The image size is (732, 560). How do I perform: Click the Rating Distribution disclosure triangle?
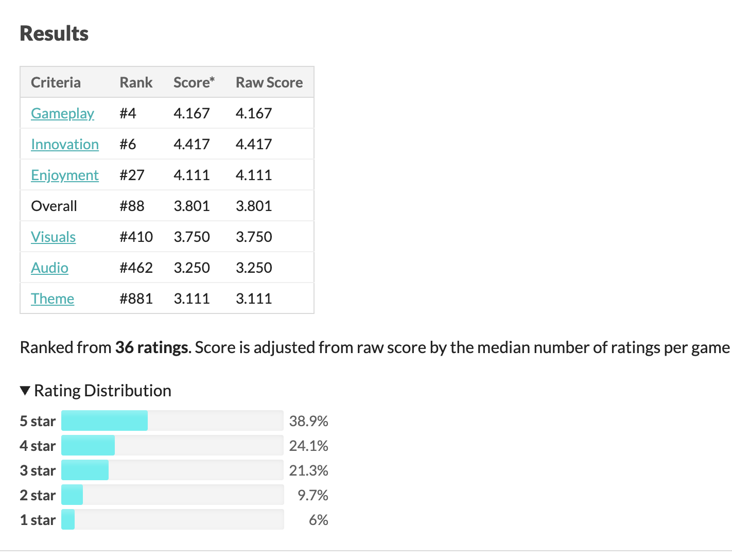[x=25, y=391]
